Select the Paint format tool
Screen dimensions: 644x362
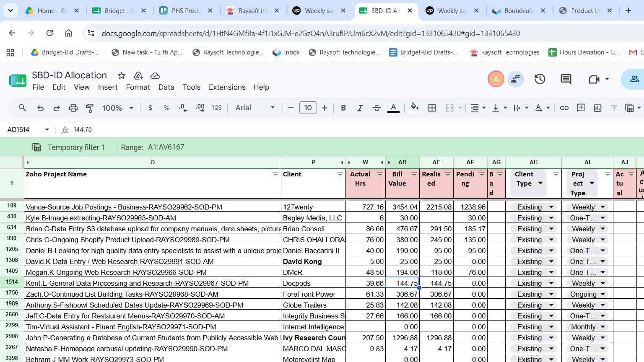tap(90, 108)
